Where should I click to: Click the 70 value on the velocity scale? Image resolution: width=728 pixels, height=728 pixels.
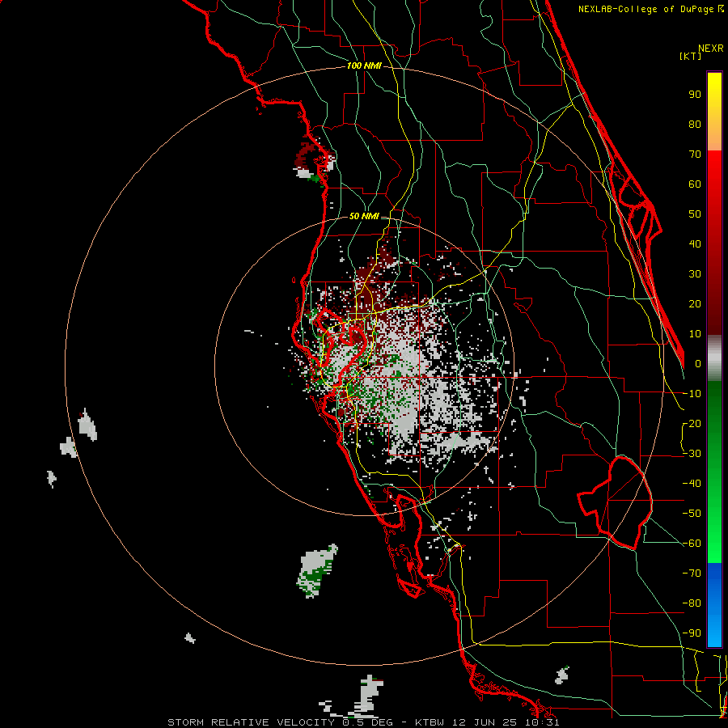pos(695,154)
